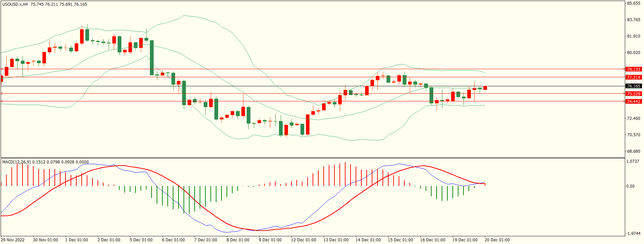Select the MACD(12,26,9) indicator label

pyautogui.click(x=16, y=162)
